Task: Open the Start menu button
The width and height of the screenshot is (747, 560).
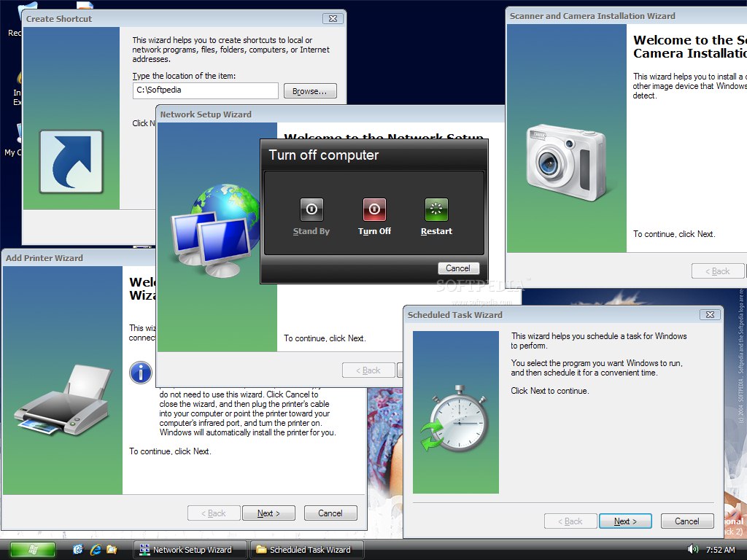Action: pos(32,550)
